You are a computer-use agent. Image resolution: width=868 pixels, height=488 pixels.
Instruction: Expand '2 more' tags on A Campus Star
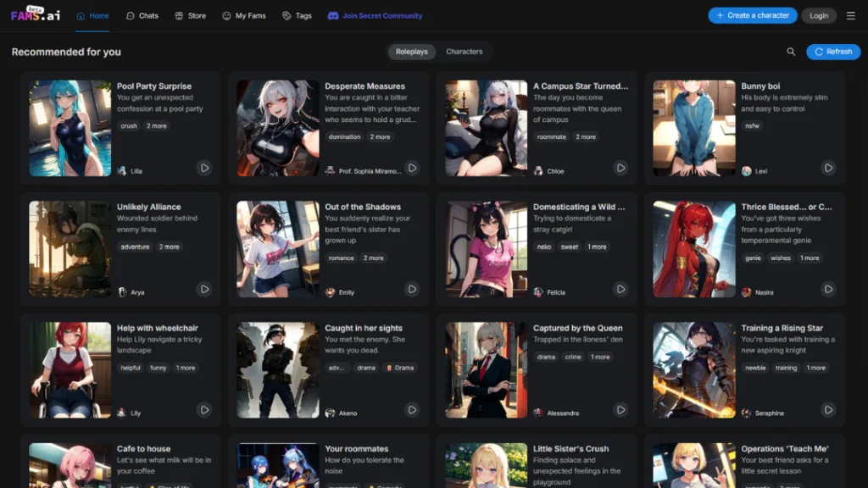(x=586, y=136)
